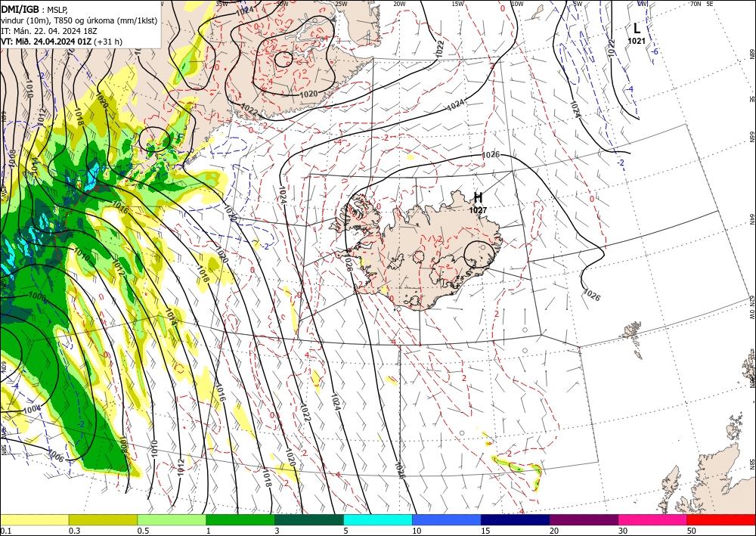This screenshot has width=756, height=536.
Task: Click the purple 20 mm legend swatch
Action: pos(584,519)
